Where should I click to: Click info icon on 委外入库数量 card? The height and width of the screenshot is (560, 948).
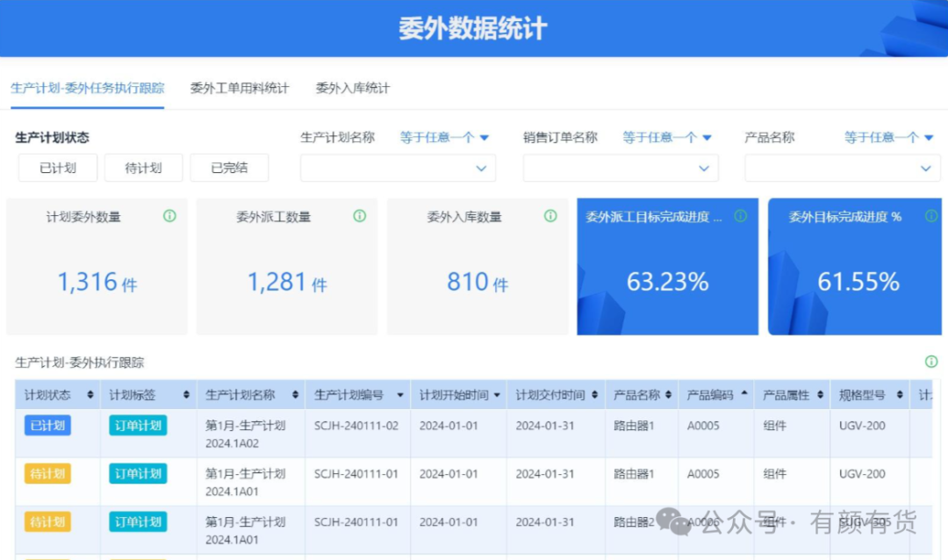(550, 216)
